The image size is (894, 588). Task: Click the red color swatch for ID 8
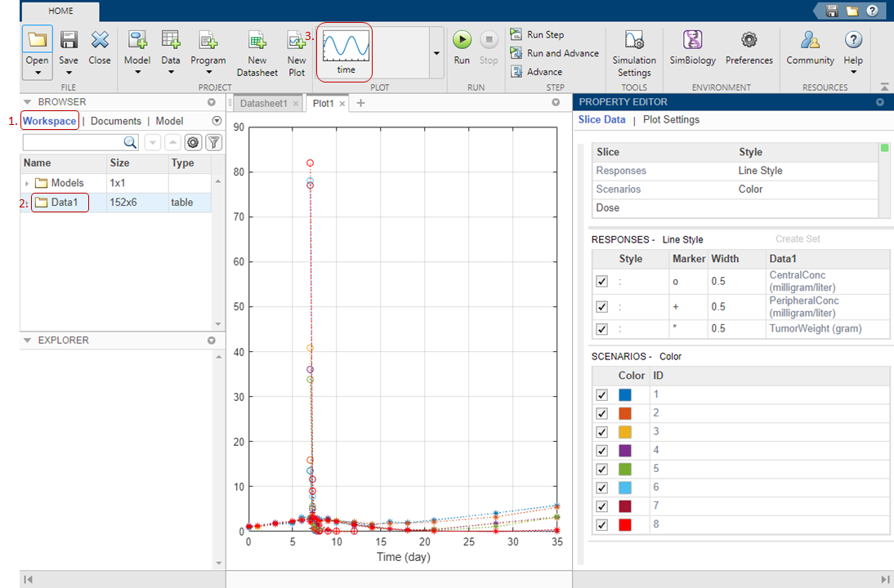coord(625,525)
